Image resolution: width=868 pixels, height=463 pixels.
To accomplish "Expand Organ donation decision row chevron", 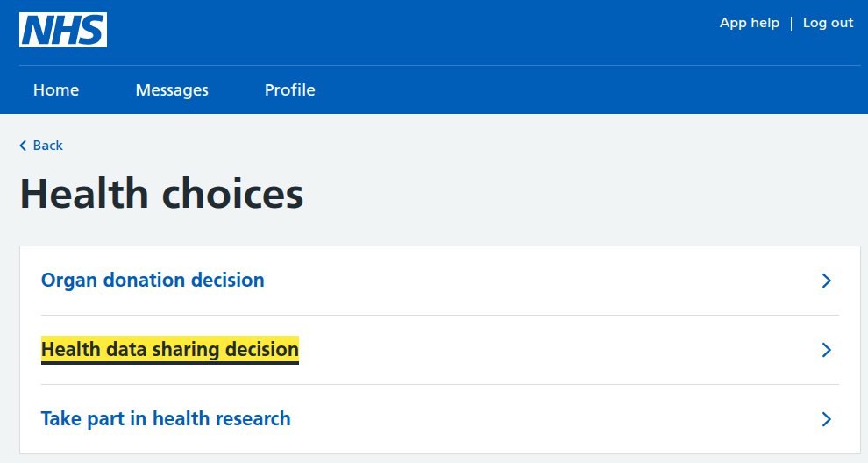I will [827, 281].
